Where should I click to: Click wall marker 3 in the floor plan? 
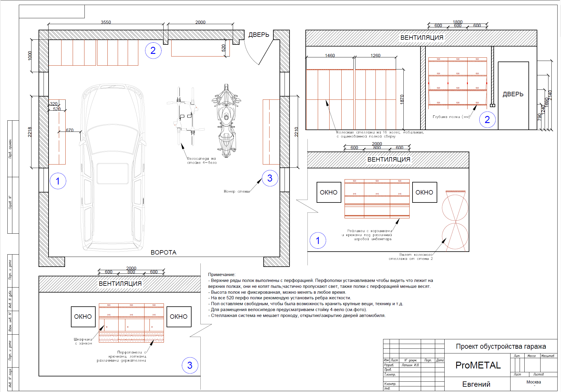(x=270, y=178)
